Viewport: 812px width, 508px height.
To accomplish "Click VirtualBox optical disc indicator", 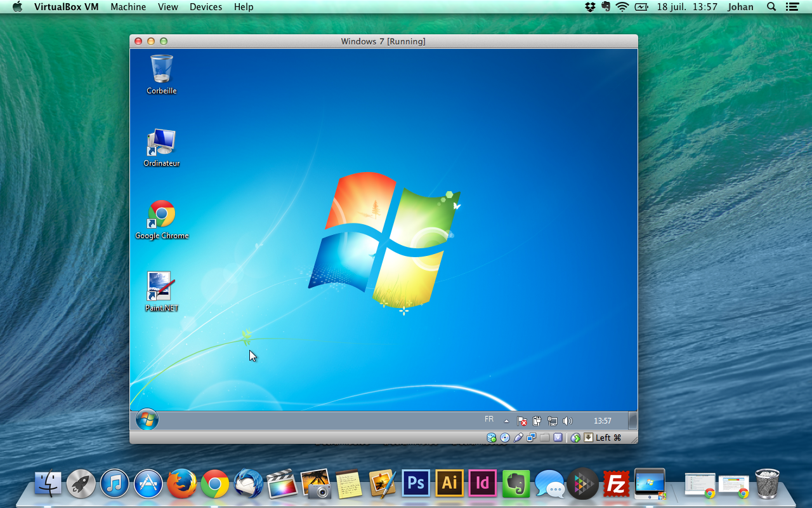I will pos(505,438).
